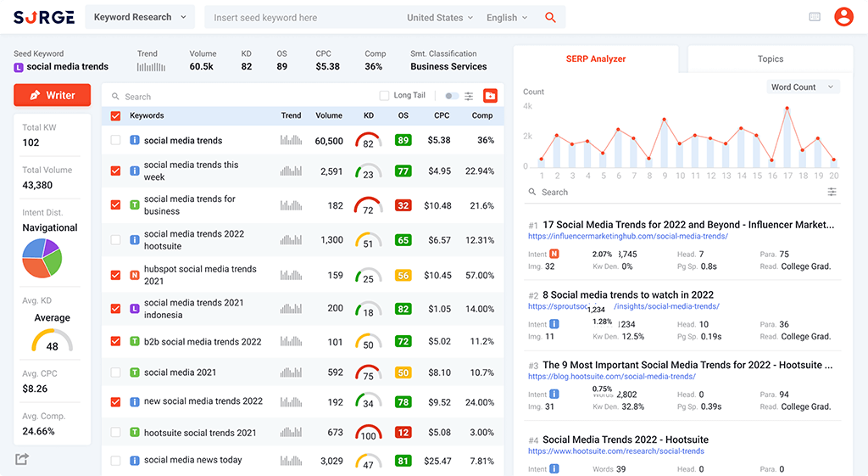Image resolution: width=868 pixels, height=476 pixels.
Task: Switch to the Topics tab
Action: click(x=770, y=59)
